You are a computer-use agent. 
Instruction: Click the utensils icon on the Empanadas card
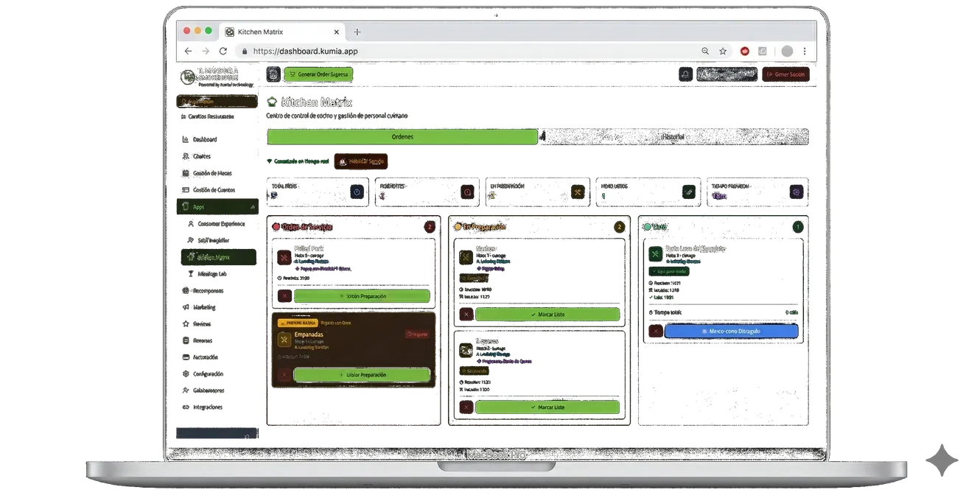[x=284, y=340]
